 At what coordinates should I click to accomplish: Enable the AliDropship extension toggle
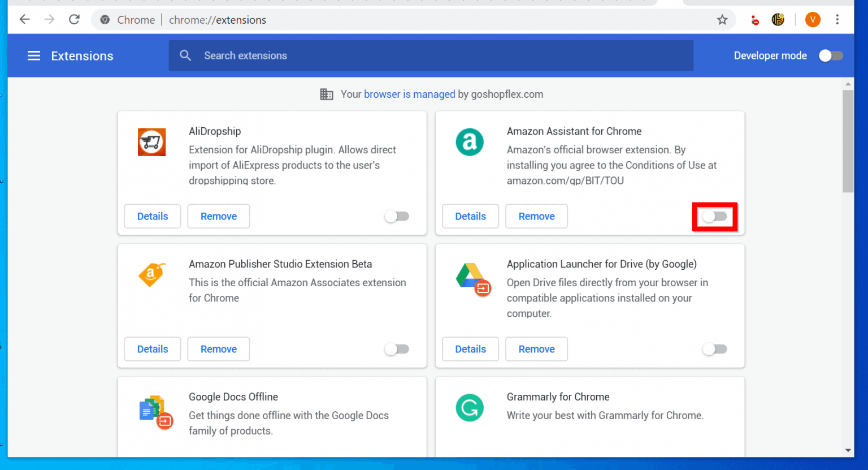coord(397,216)
